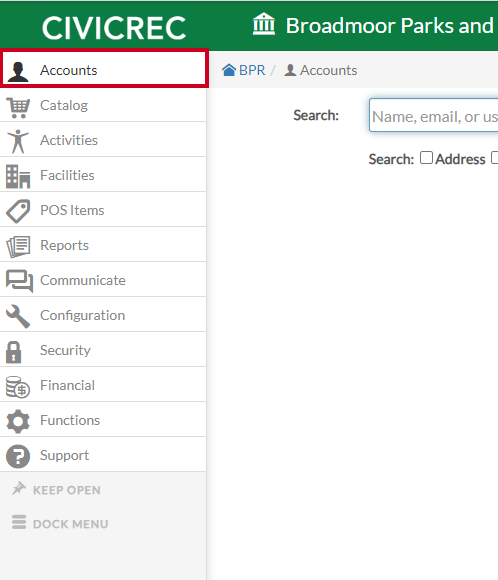Screen dimensions: 498x580
Task: Click the Reports documents icon
Action: (x=18, y=246)
